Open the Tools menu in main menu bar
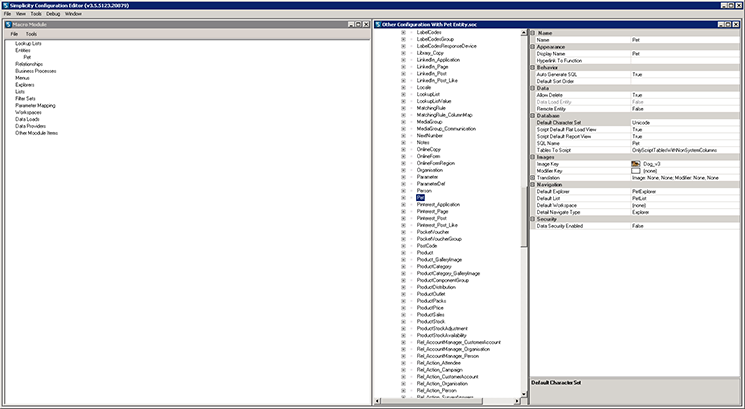This screenshot has width=745, height=409. pos(36,14)
